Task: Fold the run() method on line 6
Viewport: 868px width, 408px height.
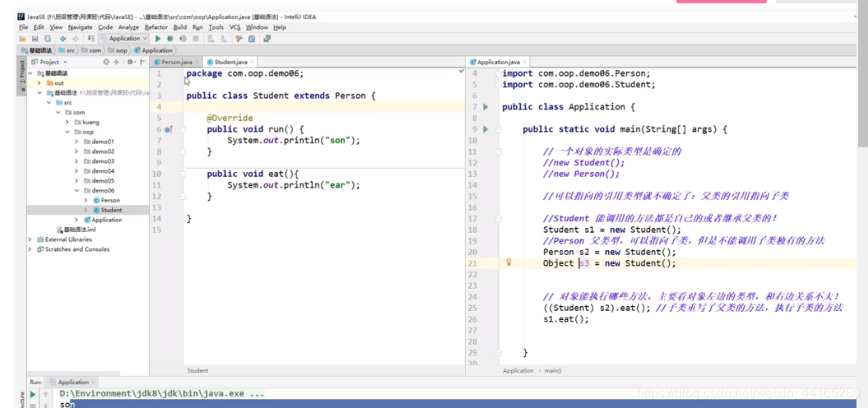Action: 183,129
